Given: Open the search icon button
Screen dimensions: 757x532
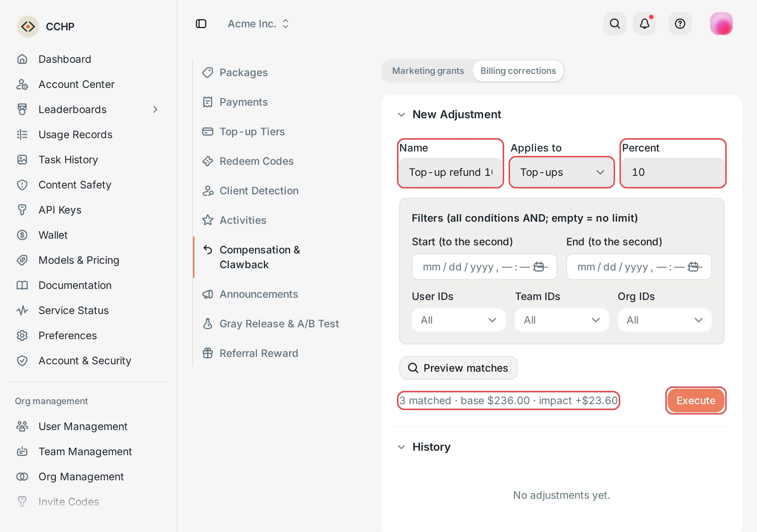Looking at the screenshot, I should tap(615, 24).
